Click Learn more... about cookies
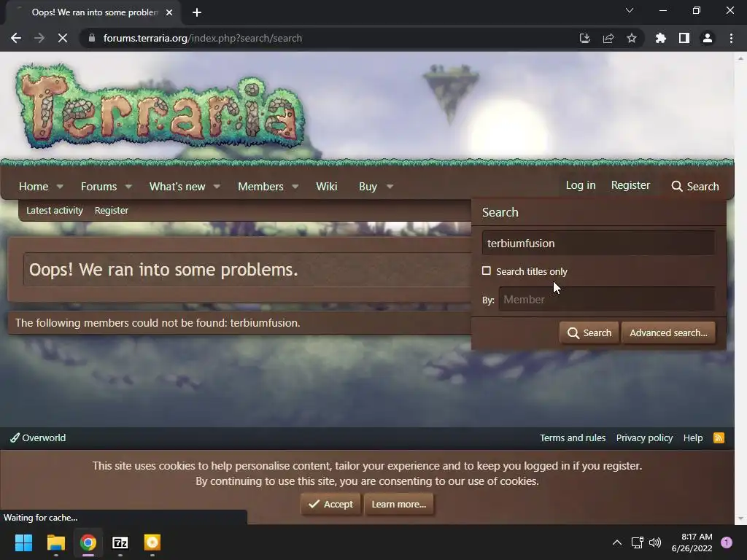This screenshot has height=560, width=747. pos(399,504)
